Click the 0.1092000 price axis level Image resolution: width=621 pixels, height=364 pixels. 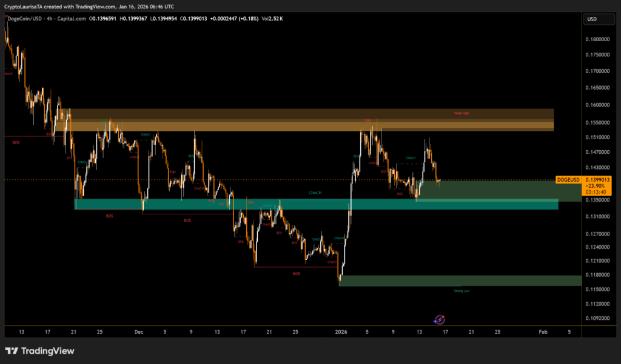point(598,318)
